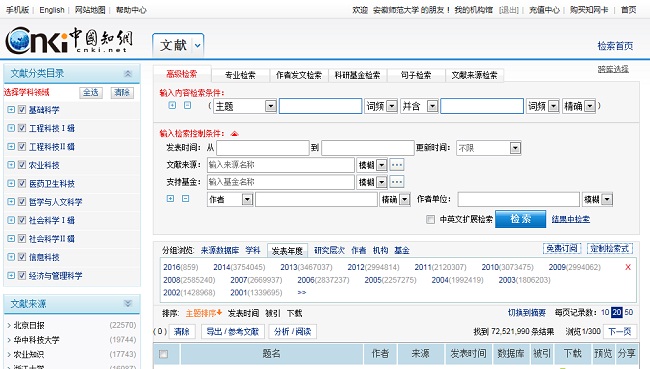This screenshot has width=650, height=369.
Task: Switch to the 专业检索 tab
Action: coord(240,75)
